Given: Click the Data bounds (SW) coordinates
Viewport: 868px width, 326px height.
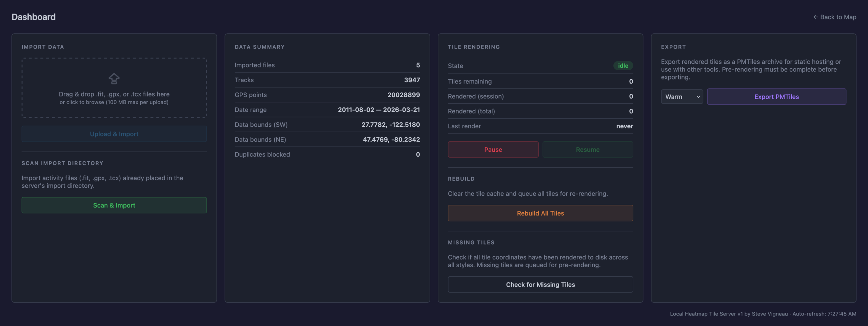Looking at the screenshot, I should coord(390,125).
